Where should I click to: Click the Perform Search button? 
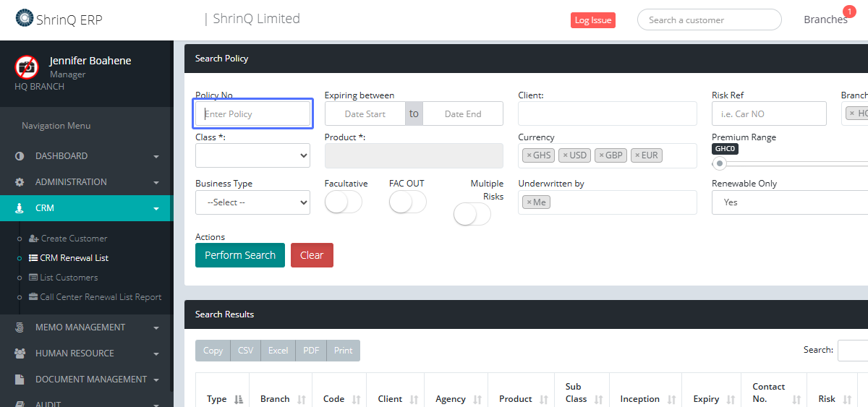click(x=239, y=255)
